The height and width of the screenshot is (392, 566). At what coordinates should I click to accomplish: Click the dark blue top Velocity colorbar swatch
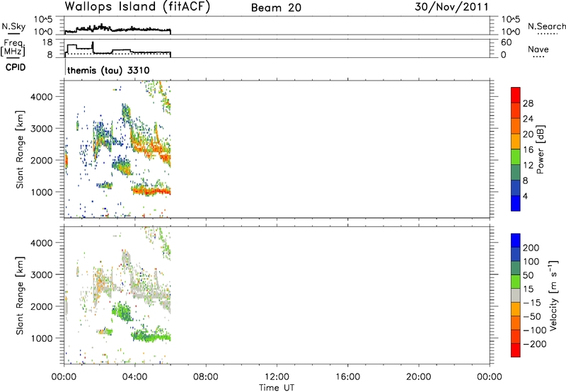point(516,241)
